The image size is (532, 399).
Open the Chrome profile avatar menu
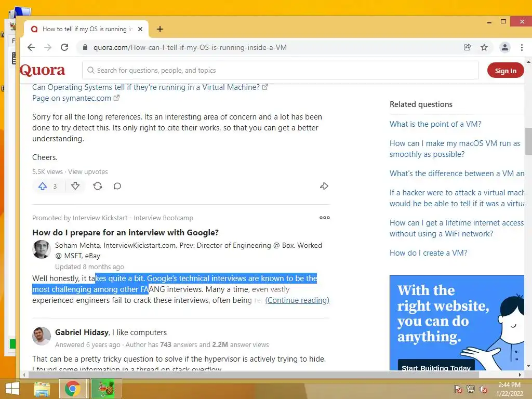coord(505,47)
